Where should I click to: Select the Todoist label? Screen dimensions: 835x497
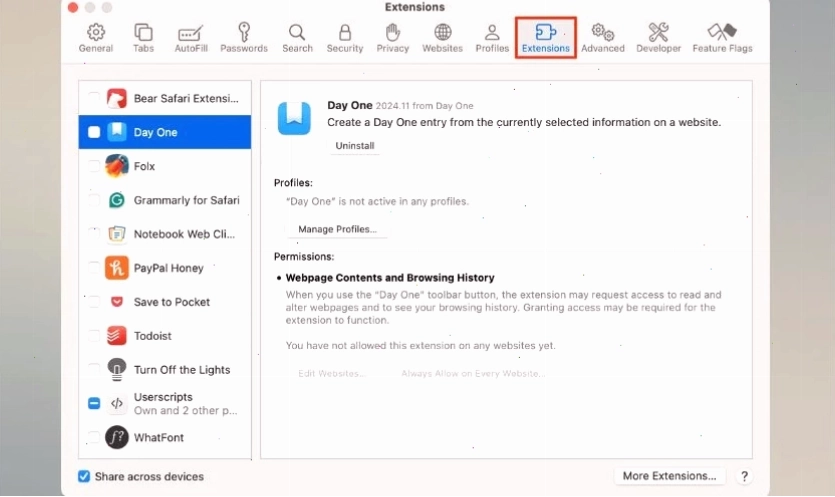pyautogui.click(x=152, y=336)
